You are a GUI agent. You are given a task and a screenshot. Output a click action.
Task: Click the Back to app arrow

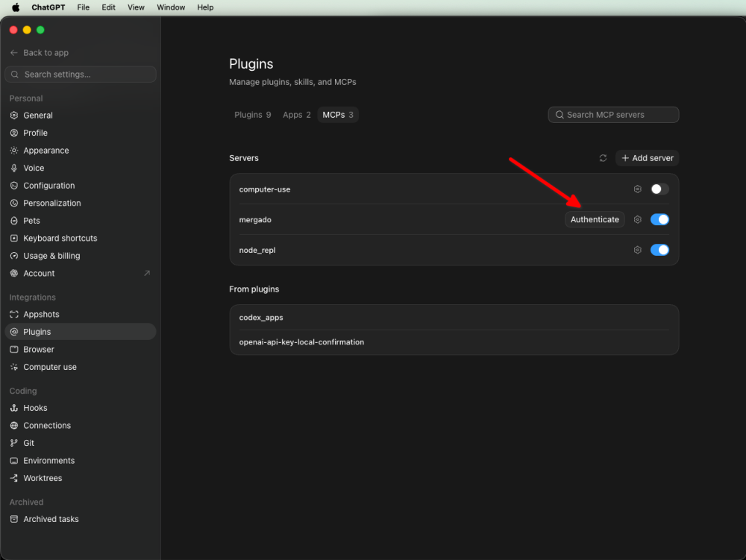tap(13, 53)
